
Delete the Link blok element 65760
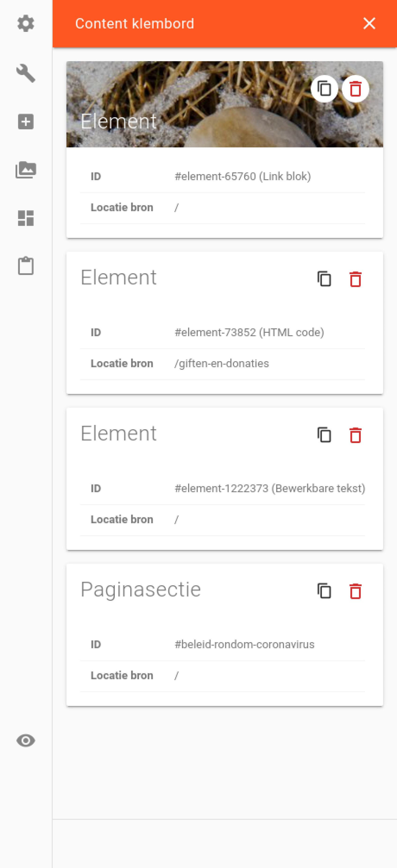tap(355, 89)
